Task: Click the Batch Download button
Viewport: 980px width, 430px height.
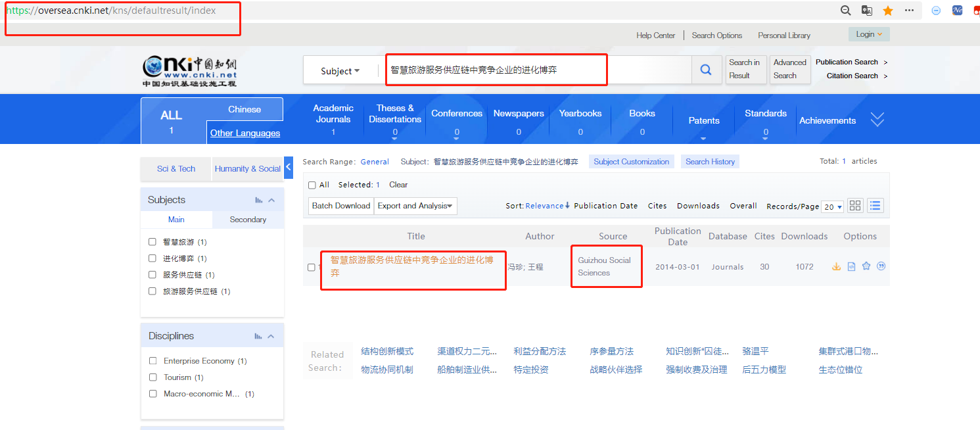Action: 341,206
